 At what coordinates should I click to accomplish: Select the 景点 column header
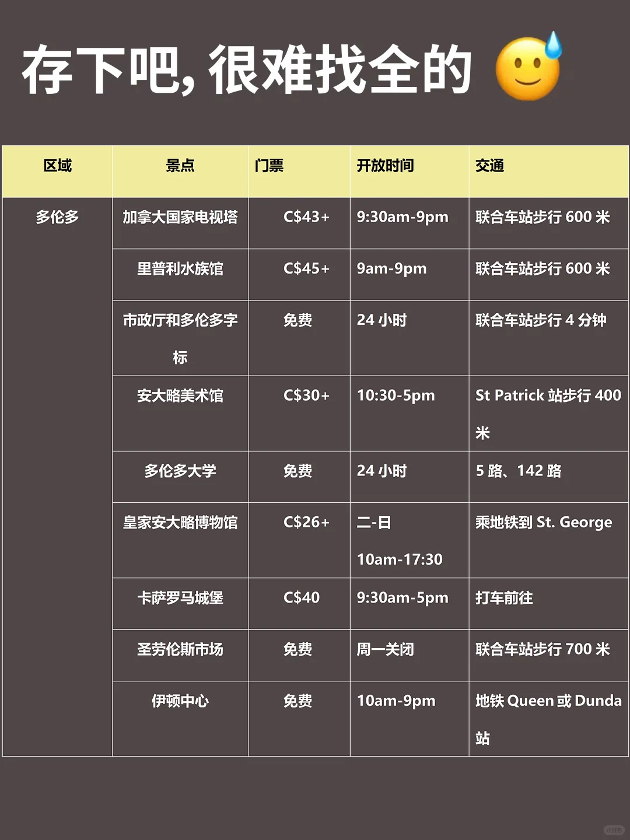pos(178,166)
